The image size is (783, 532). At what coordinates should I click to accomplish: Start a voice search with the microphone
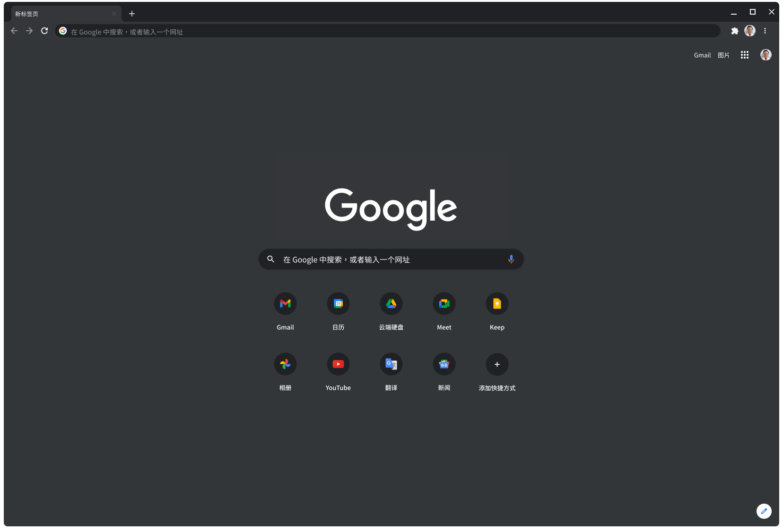[511, 259]
